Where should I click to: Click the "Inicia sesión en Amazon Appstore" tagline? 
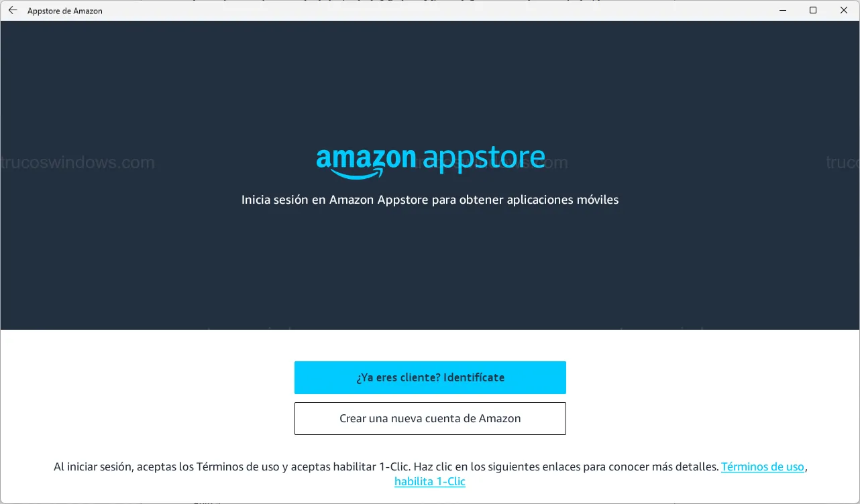point(430,200)
